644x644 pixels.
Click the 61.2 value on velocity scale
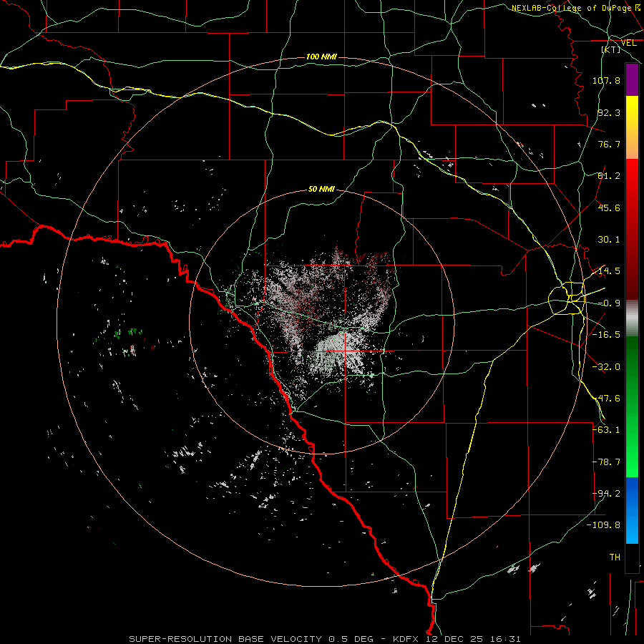point(609,176)
